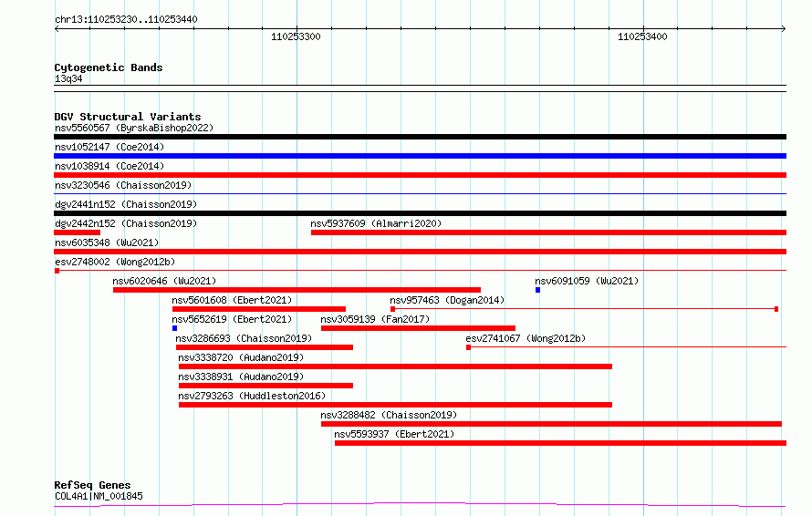Open the nsv3059139 (Fan2017) variant label

[375, 319]
